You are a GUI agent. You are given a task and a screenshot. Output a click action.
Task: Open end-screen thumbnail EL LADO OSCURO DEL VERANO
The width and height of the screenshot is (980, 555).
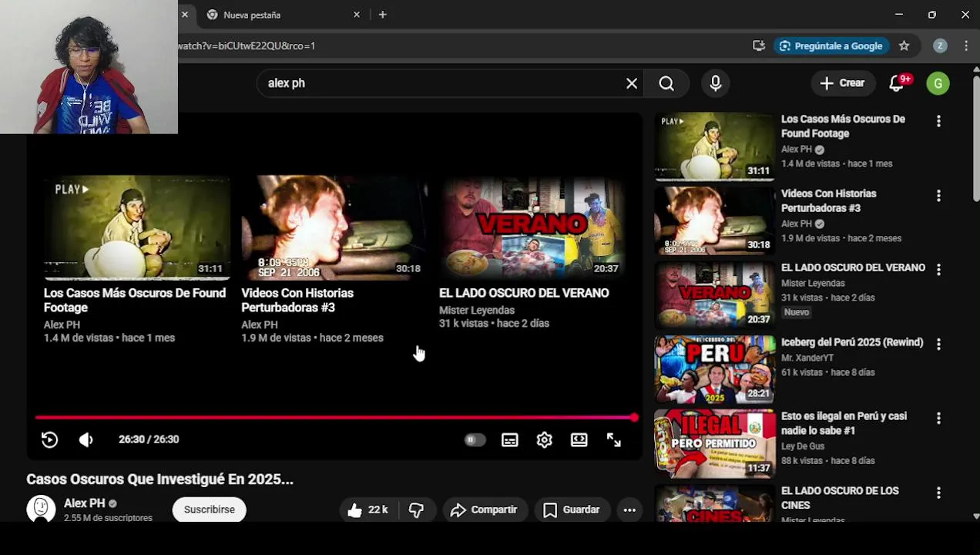click(x=532, y=227)
